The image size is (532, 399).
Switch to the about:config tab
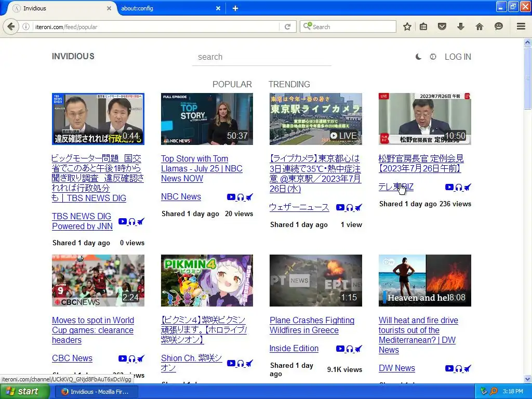click(166, 8)
